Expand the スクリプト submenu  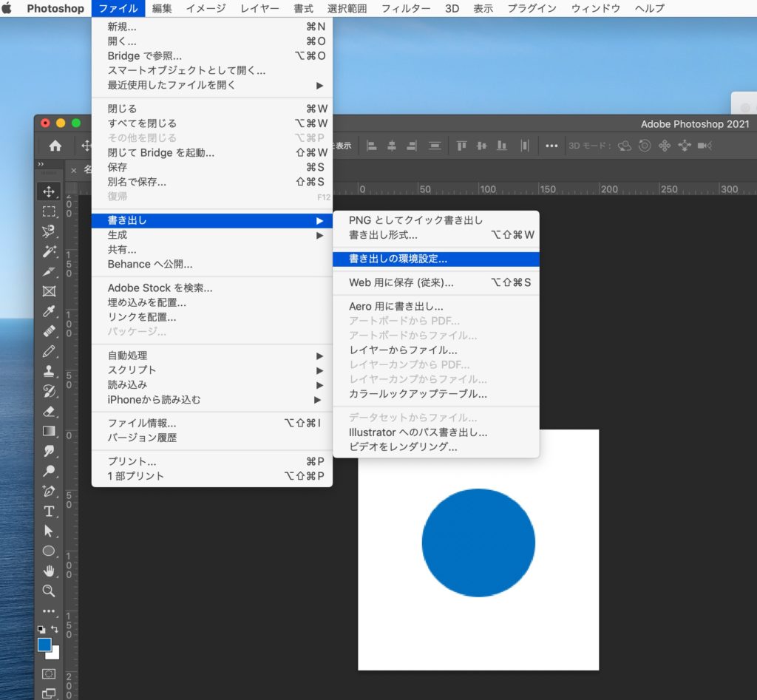[x=148, y=369]
